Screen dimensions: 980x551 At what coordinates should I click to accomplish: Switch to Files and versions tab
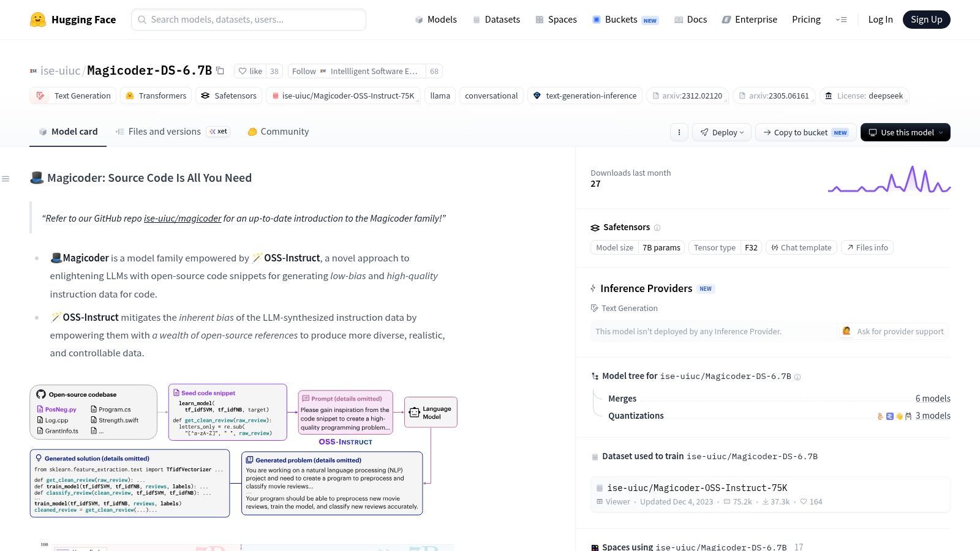point(173,132)
